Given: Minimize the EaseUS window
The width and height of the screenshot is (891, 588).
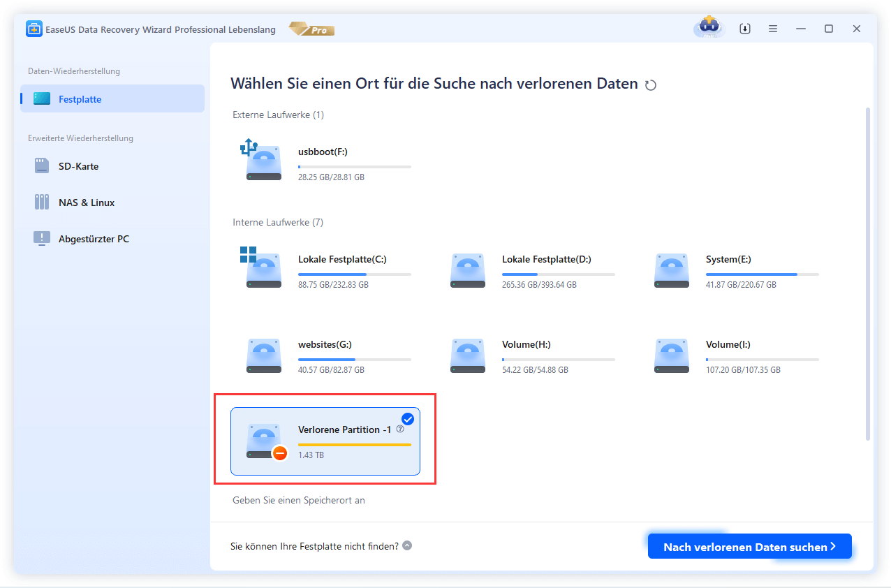Looking at the screenshot, I should tap(801, 29).
